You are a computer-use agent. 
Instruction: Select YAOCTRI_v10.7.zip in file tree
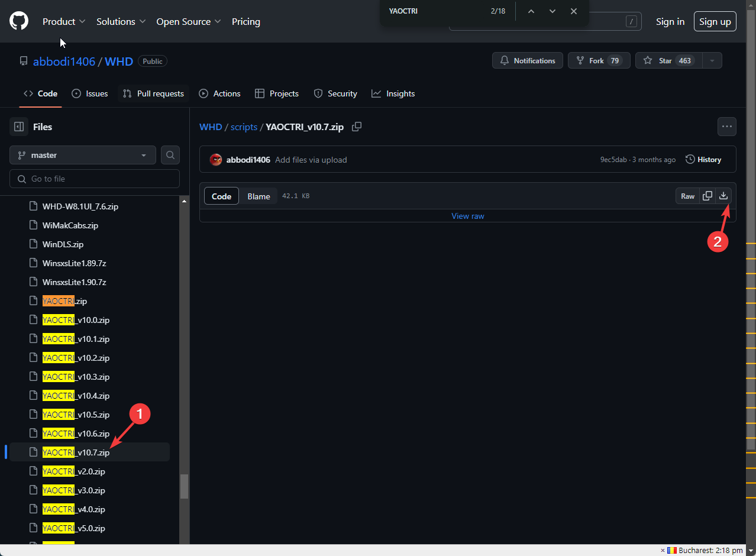(90, 452)
